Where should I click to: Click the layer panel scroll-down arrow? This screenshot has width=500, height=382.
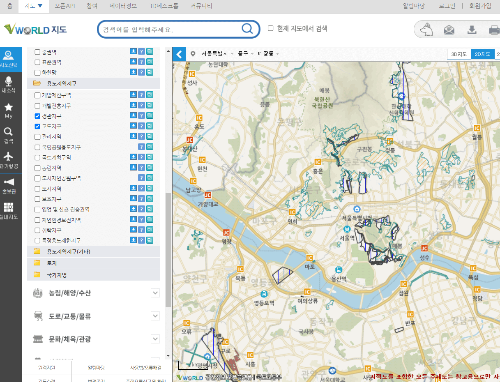click(x=168, y=356)
